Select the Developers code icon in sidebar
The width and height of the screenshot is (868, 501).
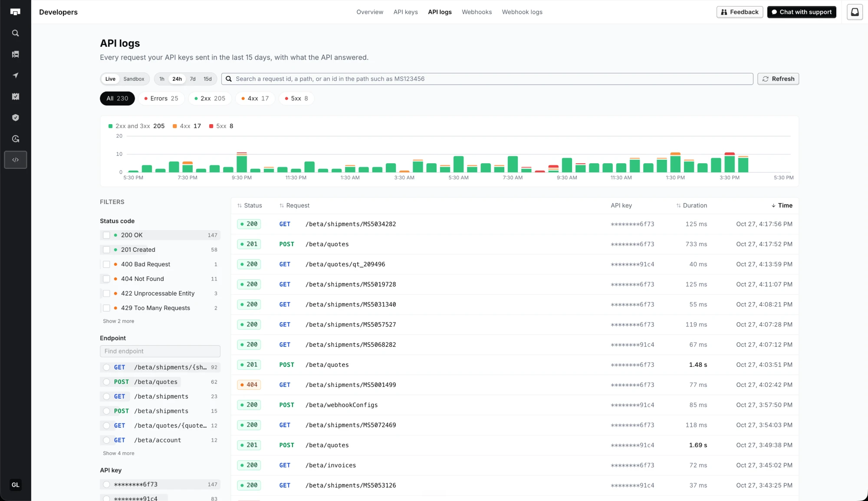pyautogui.click(x=16, y=160)
